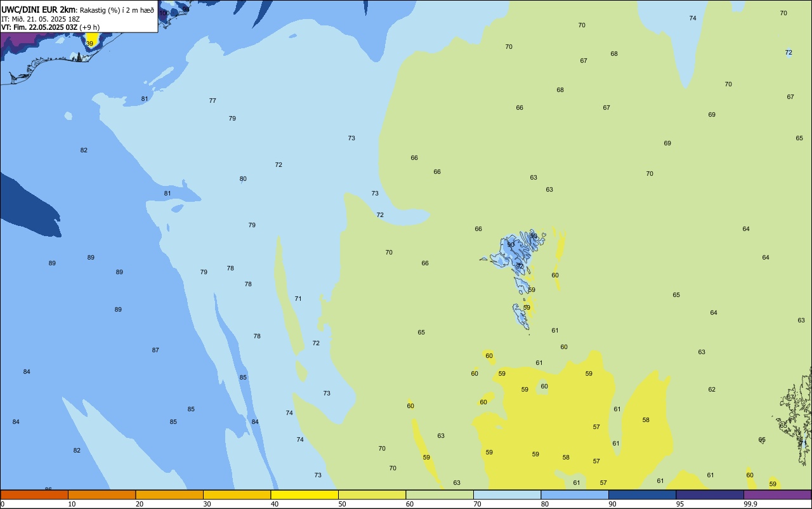Click the legend tick label 10
This screenshot has height=509, width=812.
pos(72,504)
